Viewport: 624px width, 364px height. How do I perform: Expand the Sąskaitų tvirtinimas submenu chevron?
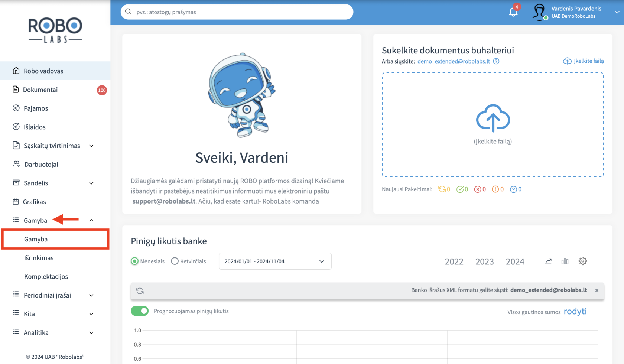point(91,146)
